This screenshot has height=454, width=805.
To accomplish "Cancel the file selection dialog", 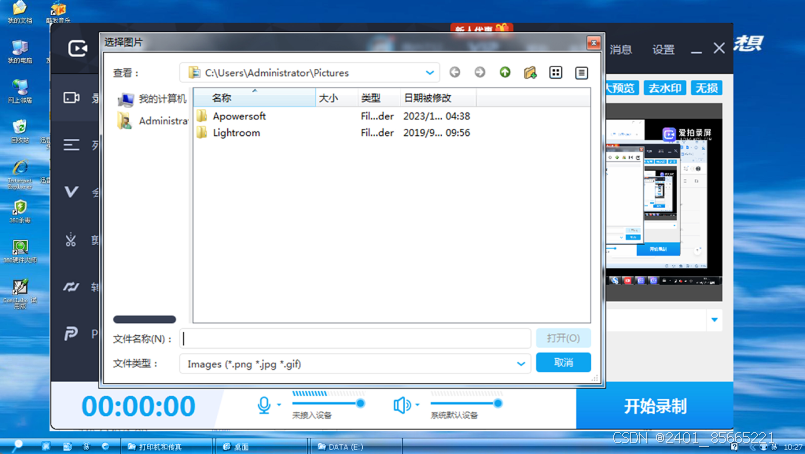I will [563, 363].
